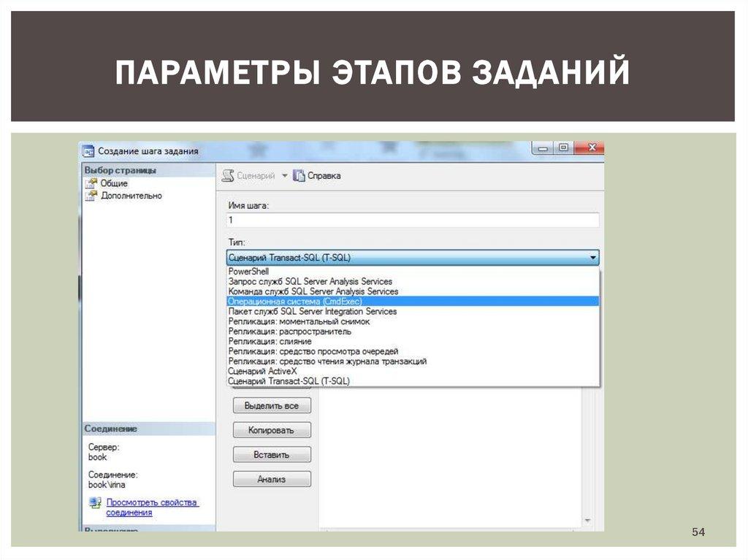Click the Анализ button
This screenshot has height=560, width=748.
[272, 480]
